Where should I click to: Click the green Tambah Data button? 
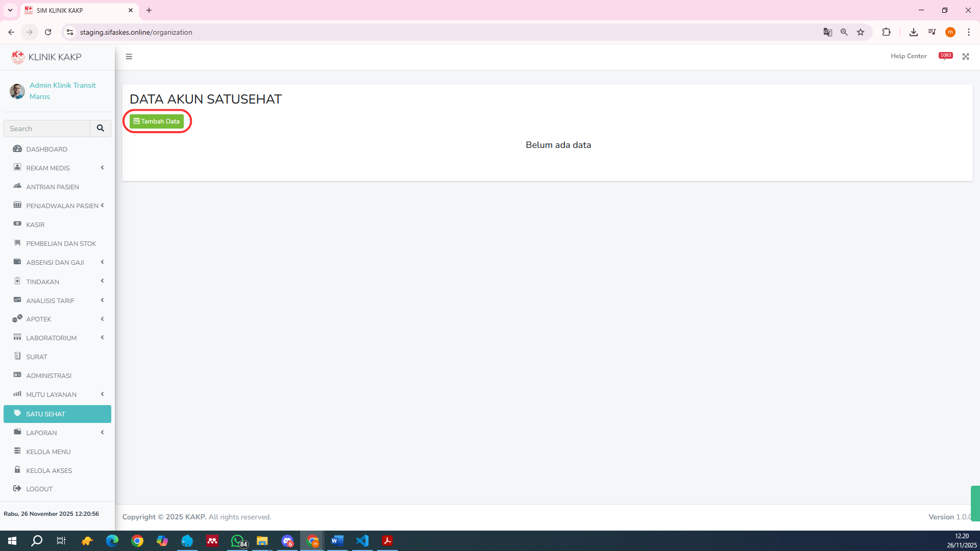(x=157, y=121)
